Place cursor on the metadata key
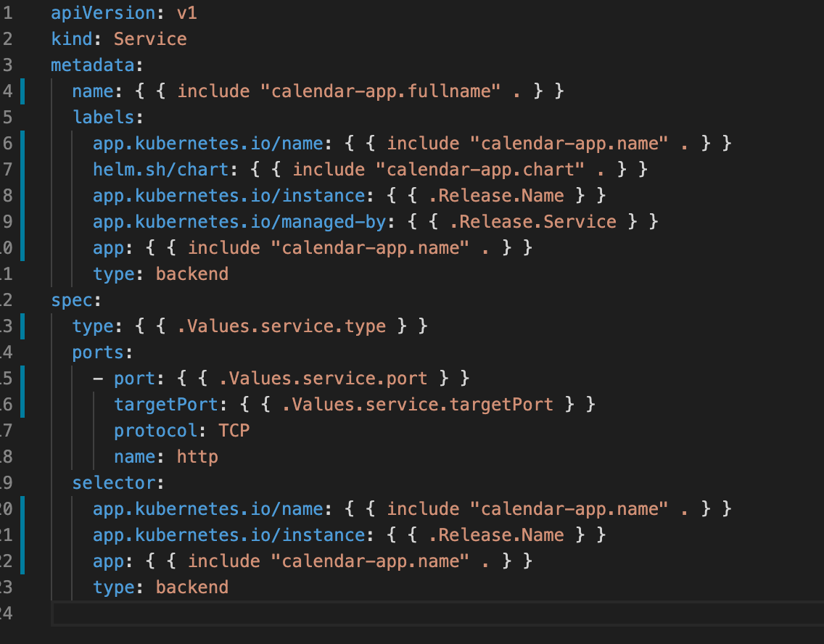Screen dimensions: 824x644 (93, 65)
